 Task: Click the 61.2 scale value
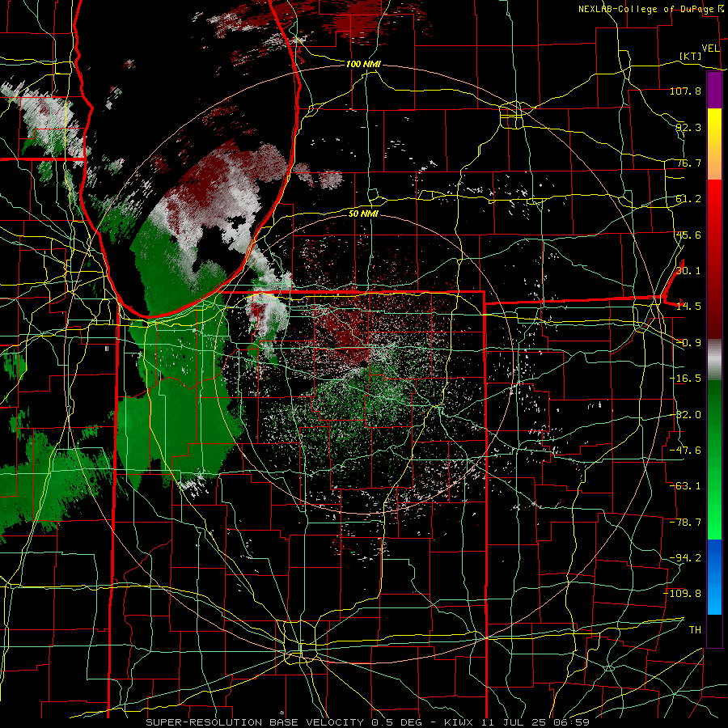pos(688,199)
